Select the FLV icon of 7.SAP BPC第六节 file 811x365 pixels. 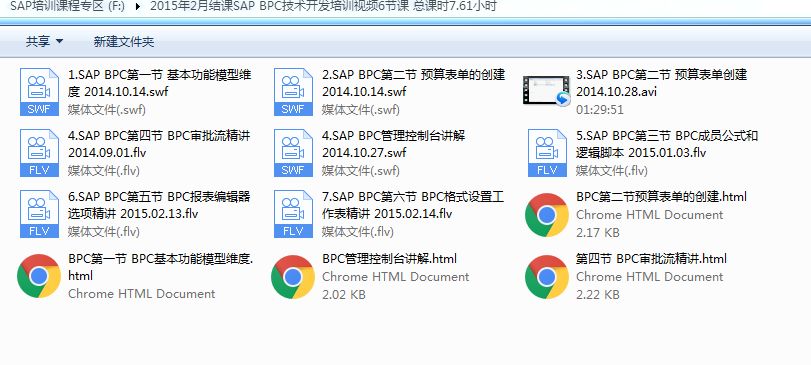pyautogui.click(x=293, y=214)
